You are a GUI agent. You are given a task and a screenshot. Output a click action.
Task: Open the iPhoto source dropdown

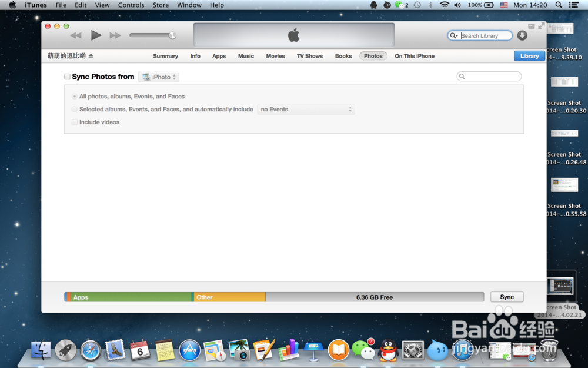click(x=159, y=77)
